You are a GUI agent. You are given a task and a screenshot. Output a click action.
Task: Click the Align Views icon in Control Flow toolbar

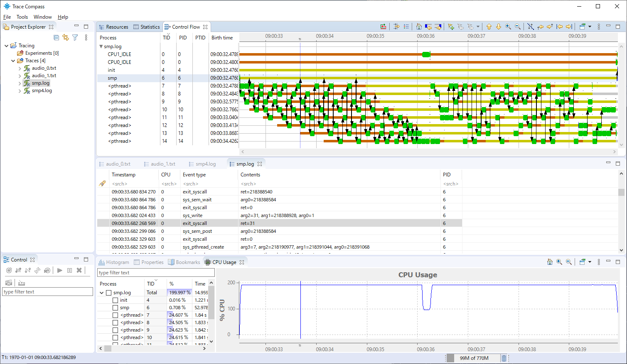pos(396,26)
